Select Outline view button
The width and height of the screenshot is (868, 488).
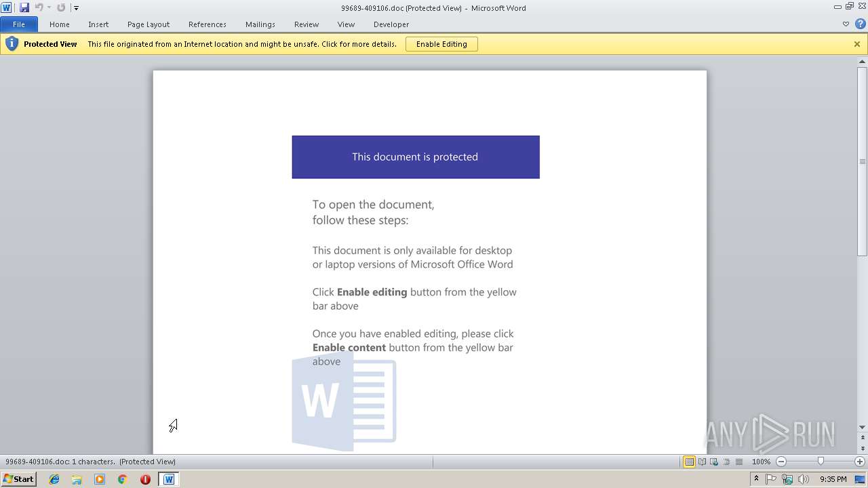pyautogui.click(x=726, y=462)
